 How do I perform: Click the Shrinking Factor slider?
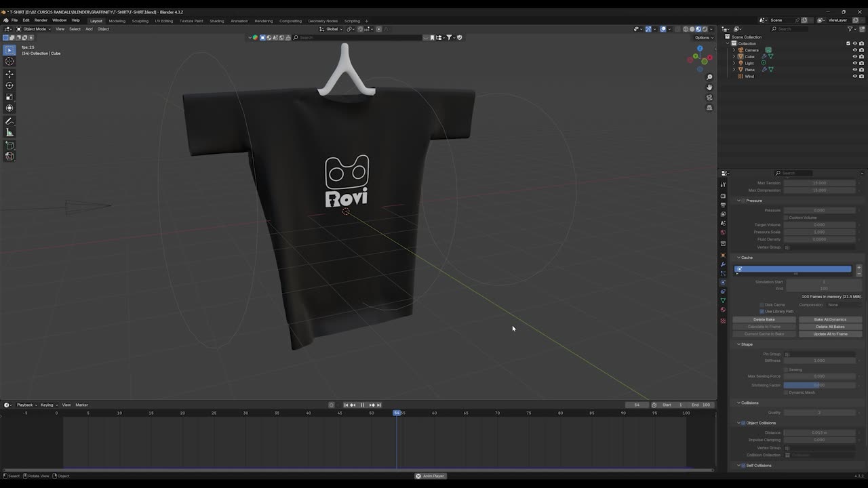tap(819, 385)
